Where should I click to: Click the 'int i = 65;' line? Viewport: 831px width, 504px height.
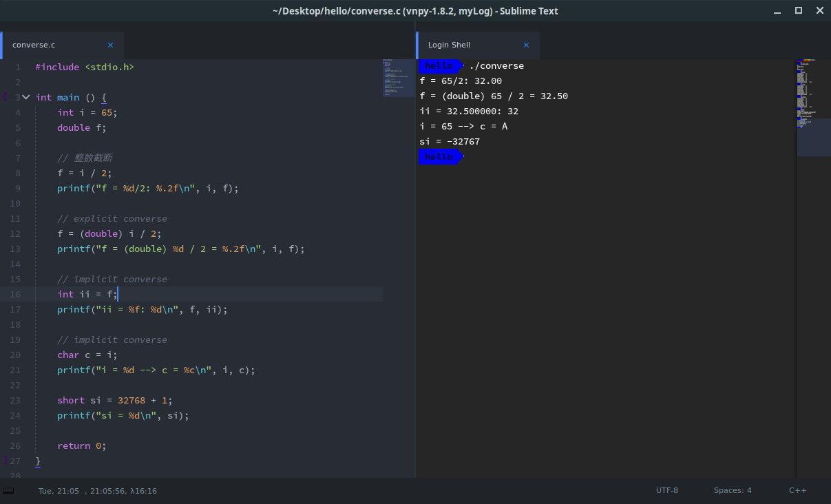click(87, 112)
